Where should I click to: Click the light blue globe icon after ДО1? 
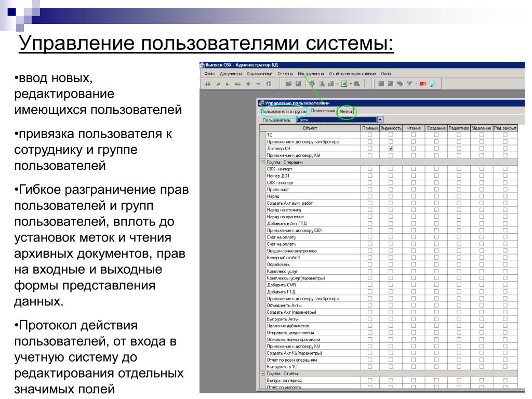click(x=432, y=84)
